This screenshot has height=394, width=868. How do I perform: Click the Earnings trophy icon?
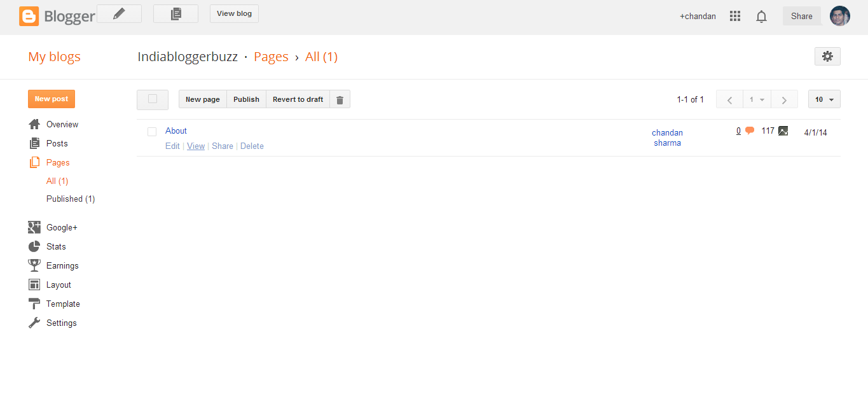(34, 265)
